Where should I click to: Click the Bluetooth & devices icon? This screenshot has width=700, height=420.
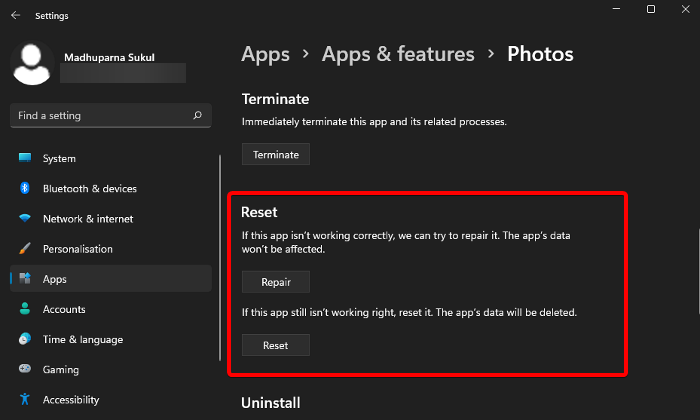pos(24,188)
